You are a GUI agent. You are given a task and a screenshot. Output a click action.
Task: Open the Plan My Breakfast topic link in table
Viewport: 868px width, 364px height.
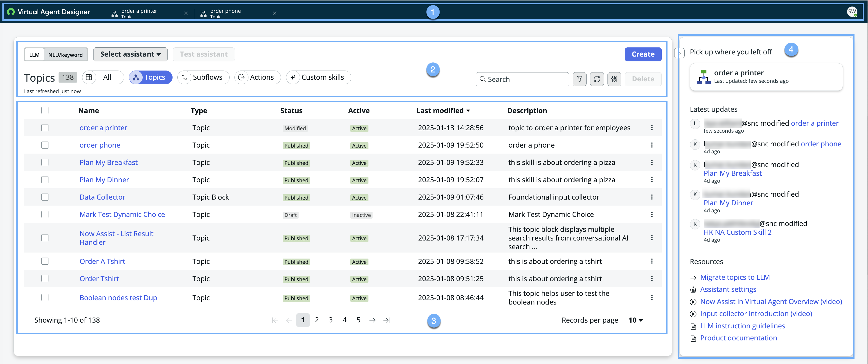[108, 163]
